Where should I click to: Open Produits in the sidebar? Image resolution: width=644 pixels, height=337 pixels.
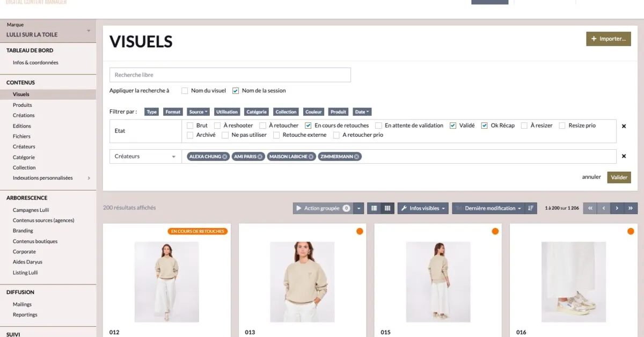[x=23, y=105]
